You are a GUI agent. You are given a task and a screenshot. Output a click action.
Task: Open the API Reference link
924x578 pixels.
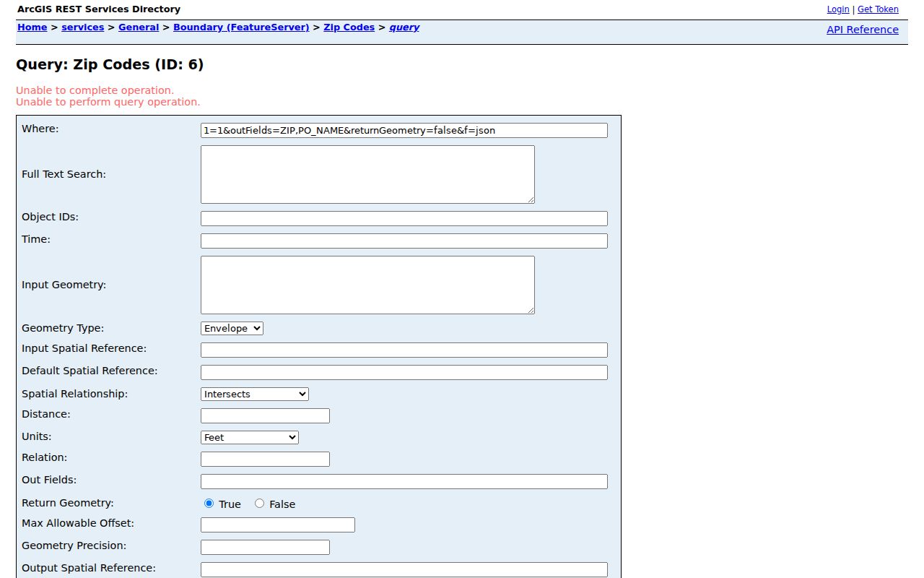(863, 30)
